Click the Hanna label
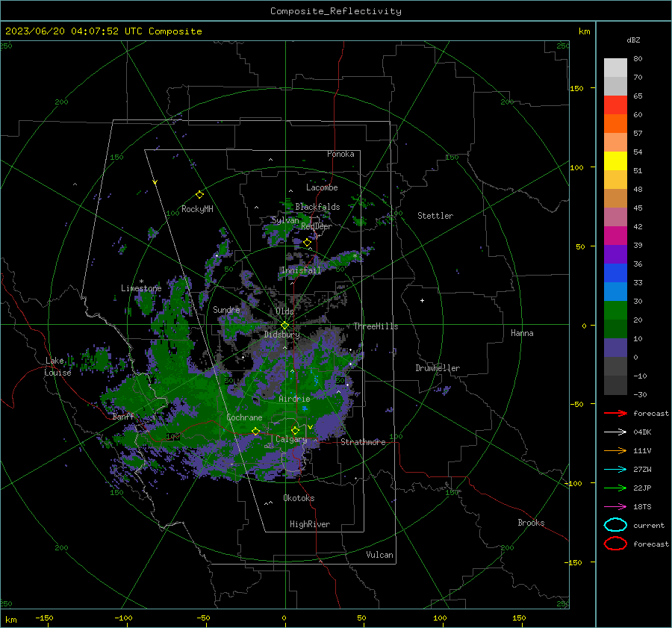The image size is (672, 628). tap(522, 333)
